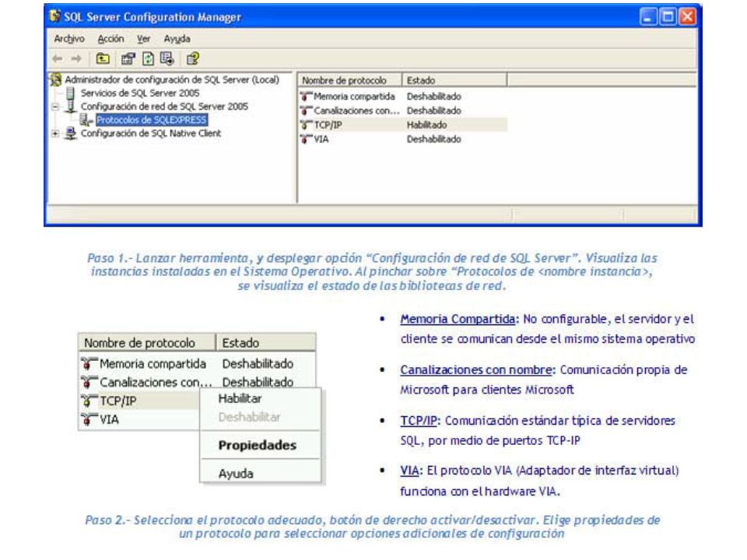Viewport: 747px width, 560px height.
Task: Sort by Nombre de protocolo column in top window
Action: pos(349,80)
